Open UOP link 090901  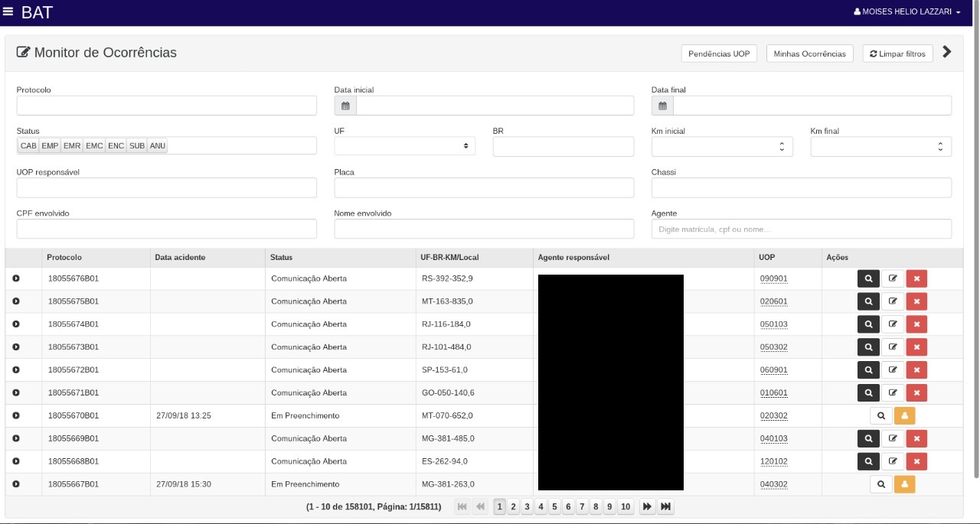(774, 278)
